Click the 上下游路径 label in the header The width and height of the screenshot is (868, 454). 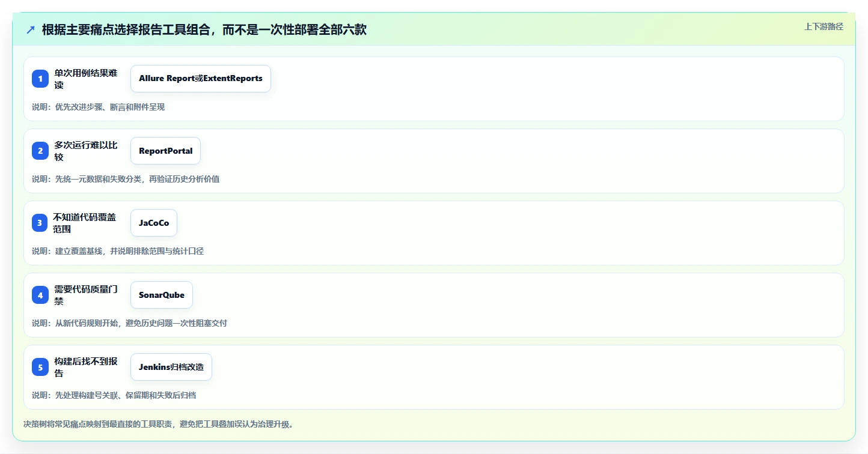click(824, 26)
